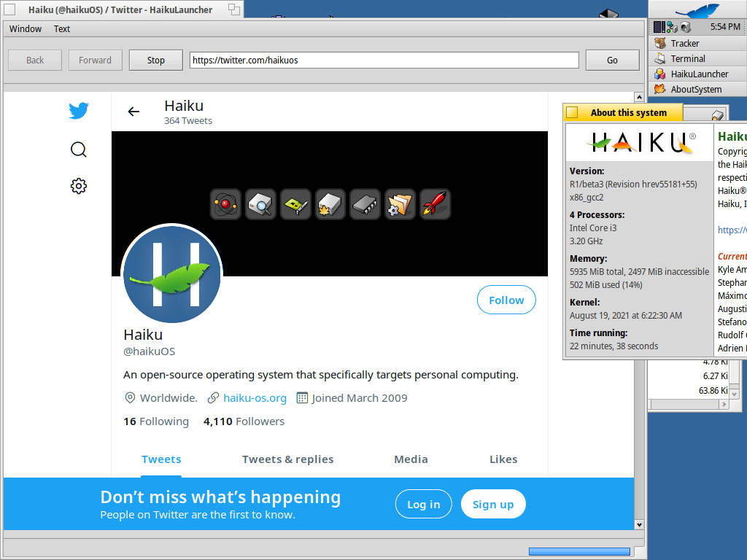Switch to the Tweets tab
This screenshot has height=560, width=747.
click(161, 459)
